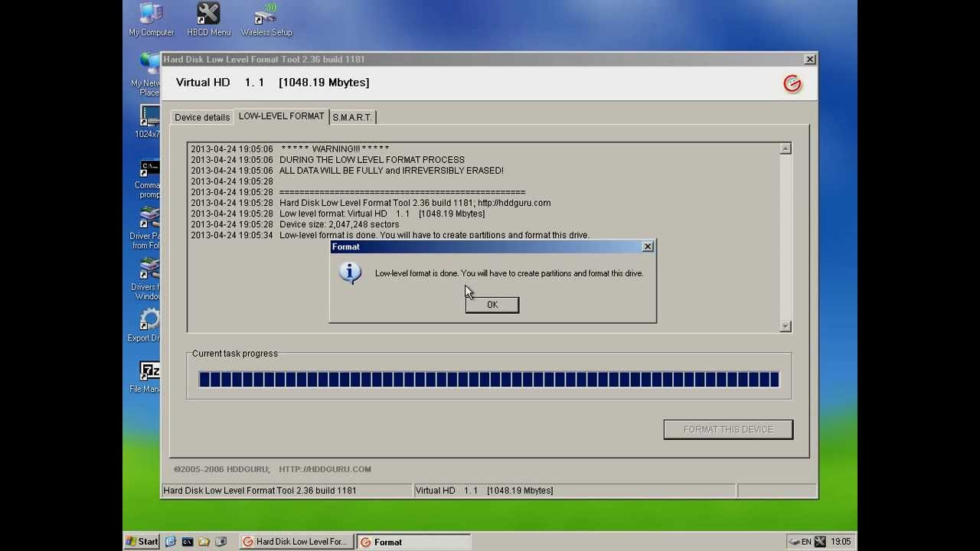Click the log scrollbar down arrow

pyautogui.click(x=786, y=326)
